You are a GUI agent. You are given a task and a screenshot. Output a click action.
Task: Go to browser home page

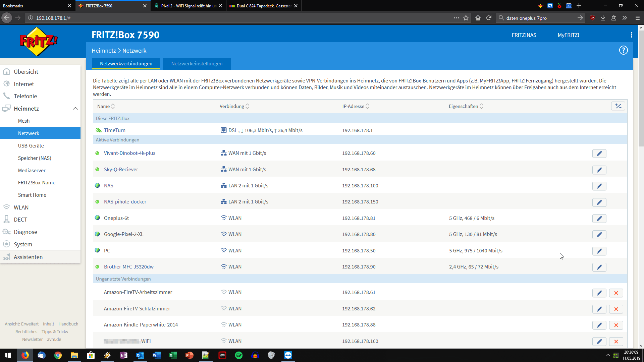478,18
